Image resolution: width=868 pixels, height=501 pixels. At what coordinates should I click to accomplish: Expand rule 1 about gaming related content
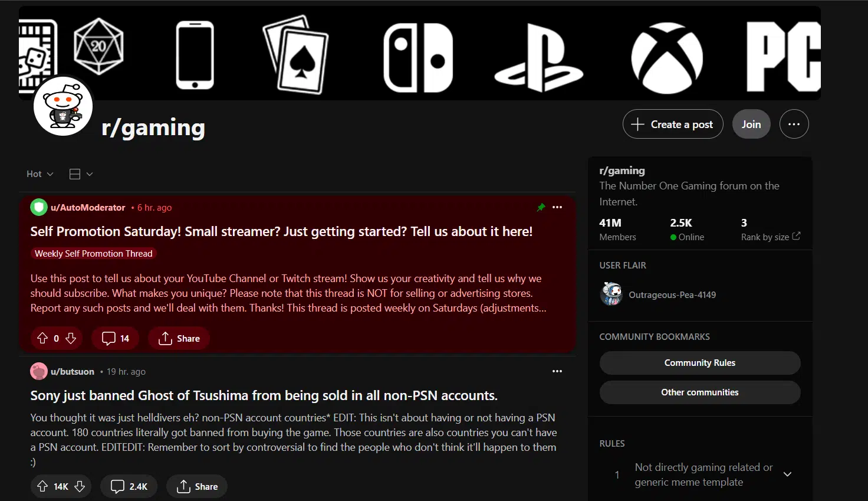788,474
